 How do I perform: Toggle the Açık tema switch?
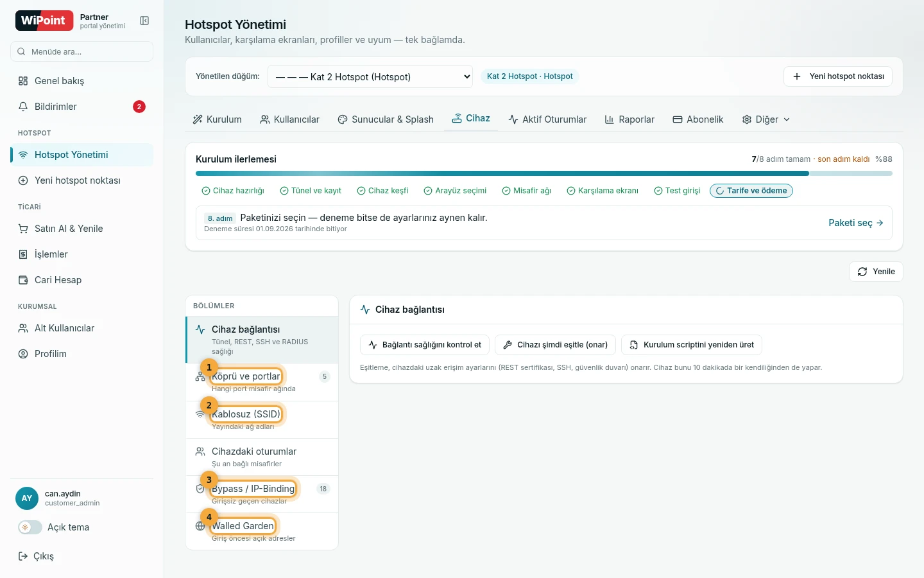[x=30, y=527]
